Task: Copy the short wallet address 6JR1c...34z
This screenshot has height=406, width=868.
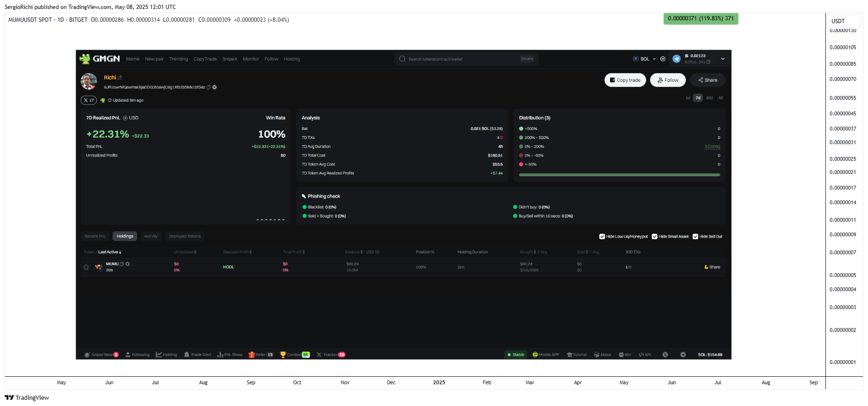Action: [x=709, y=62]
